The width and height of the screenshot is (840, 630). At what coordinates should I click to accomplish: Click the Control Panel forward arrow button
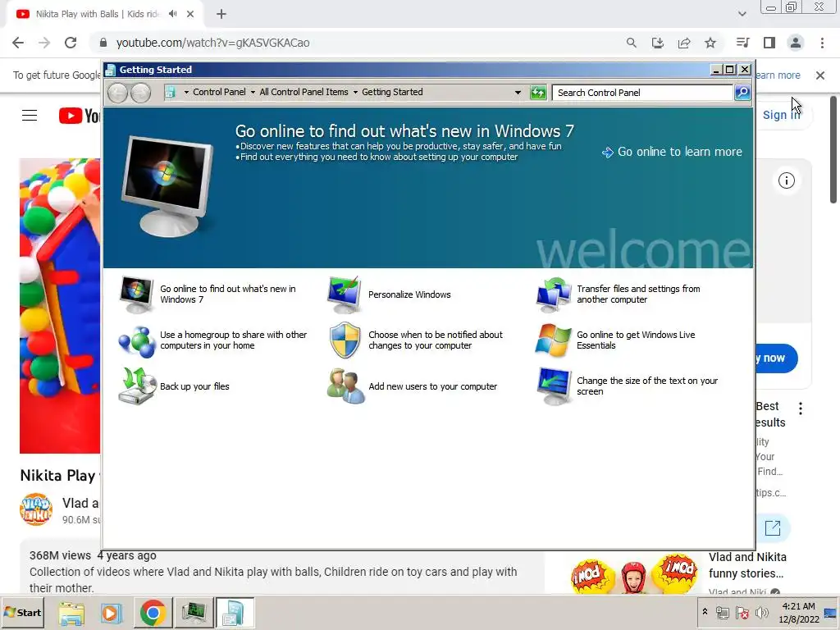(x=141, y=94)
